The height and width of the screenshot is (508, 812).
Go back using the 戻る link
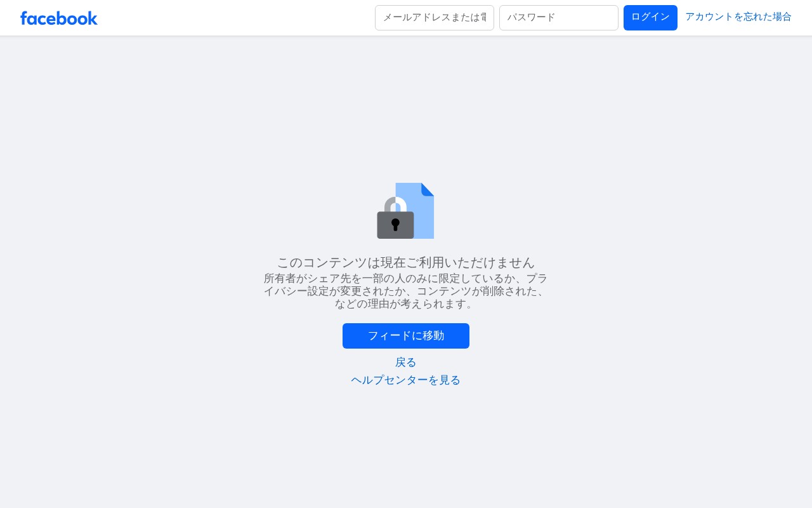406,363
